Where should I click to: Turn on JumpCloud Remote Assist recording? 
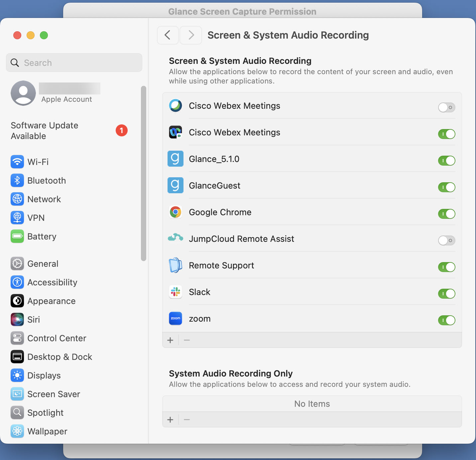(446, 240)
